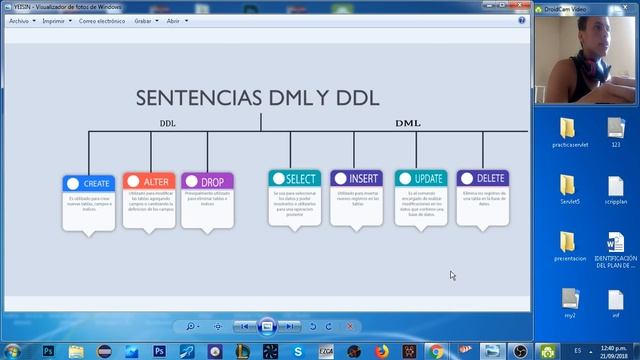640x360 pixels.
Task: Open the scripplan desktop file
Action: pyautogui.click(x=616, y=189)
